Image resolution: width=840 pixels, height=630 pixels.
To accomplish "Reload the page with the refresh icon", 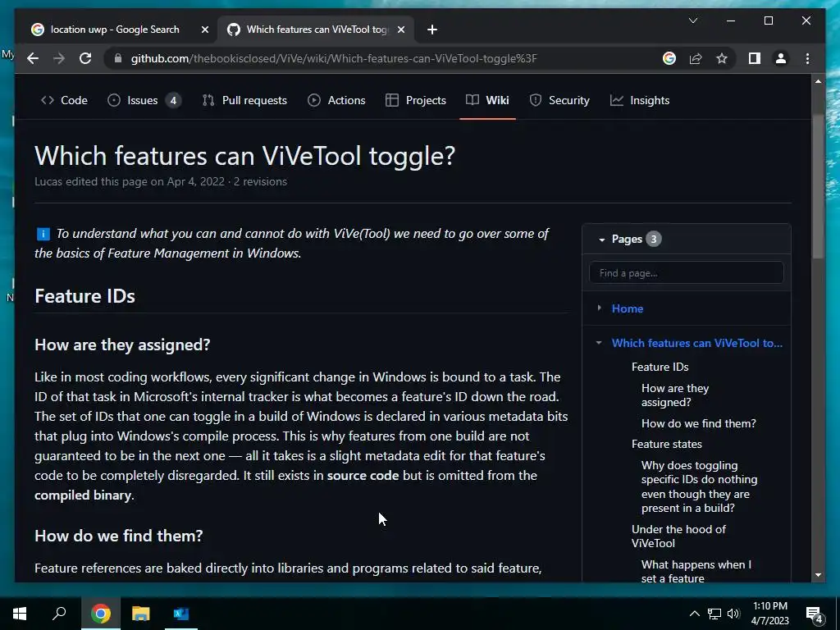I will coord(85,58).
